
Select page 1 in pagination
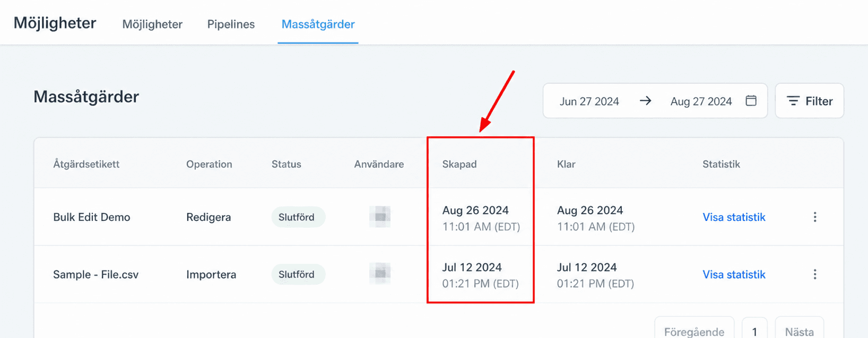(754, 330)
